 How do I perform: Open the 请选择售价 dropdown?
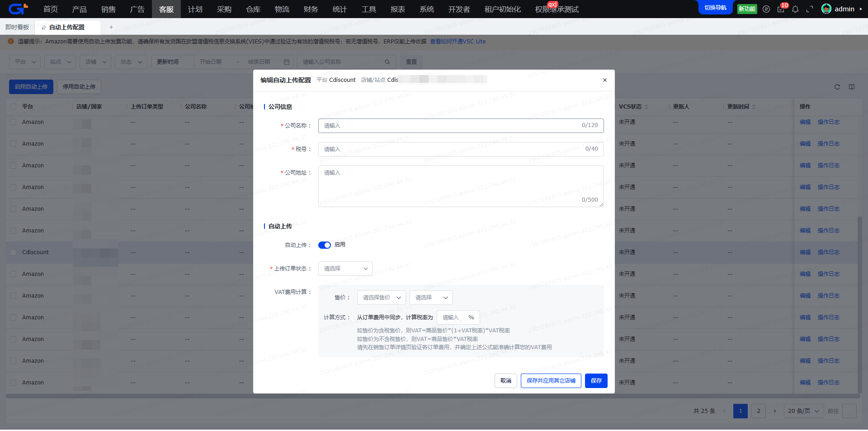382,298
